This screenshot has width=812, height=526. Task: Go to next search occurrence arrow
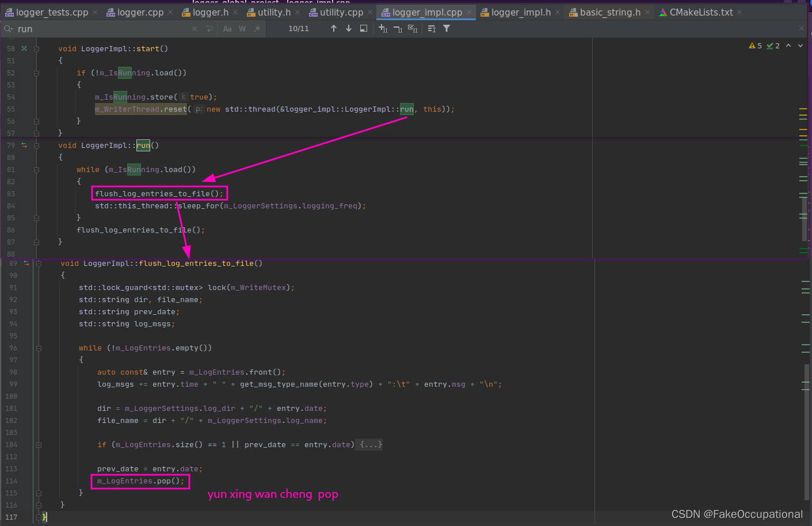point(349,28)
